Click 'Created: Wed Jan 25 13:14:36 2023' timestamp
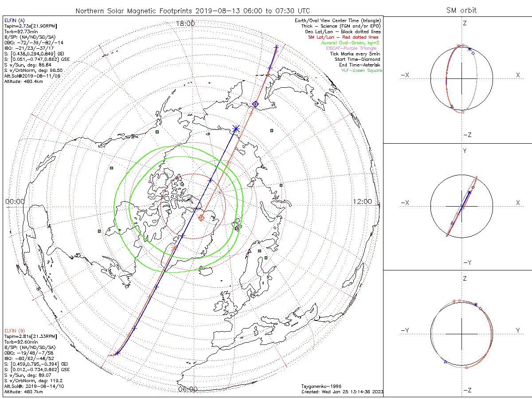Screen dimensions: 532x399 point(342,392)
